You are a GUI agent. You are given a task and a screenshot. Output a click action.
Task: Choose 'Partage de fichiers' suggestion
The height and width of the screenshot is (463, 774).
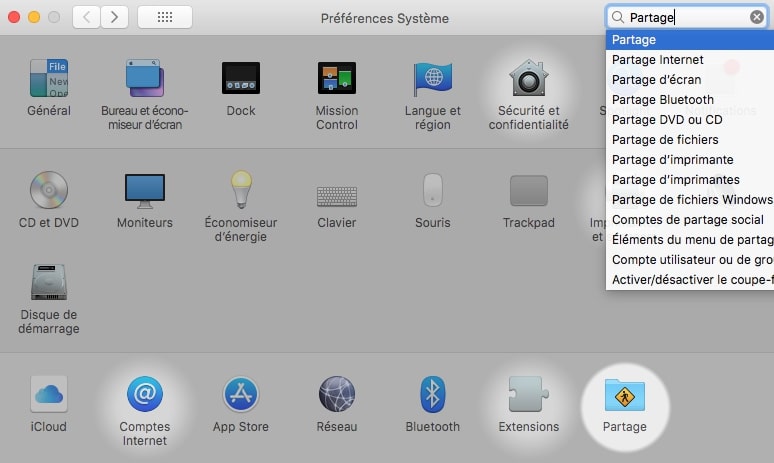click(x=690, y=140)
